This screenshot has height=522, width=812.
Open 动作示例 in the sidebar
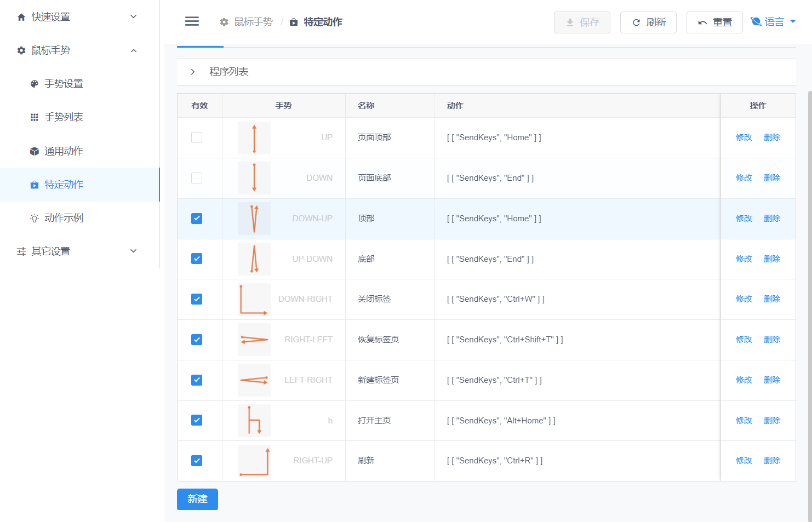click(x=79, y=218)
